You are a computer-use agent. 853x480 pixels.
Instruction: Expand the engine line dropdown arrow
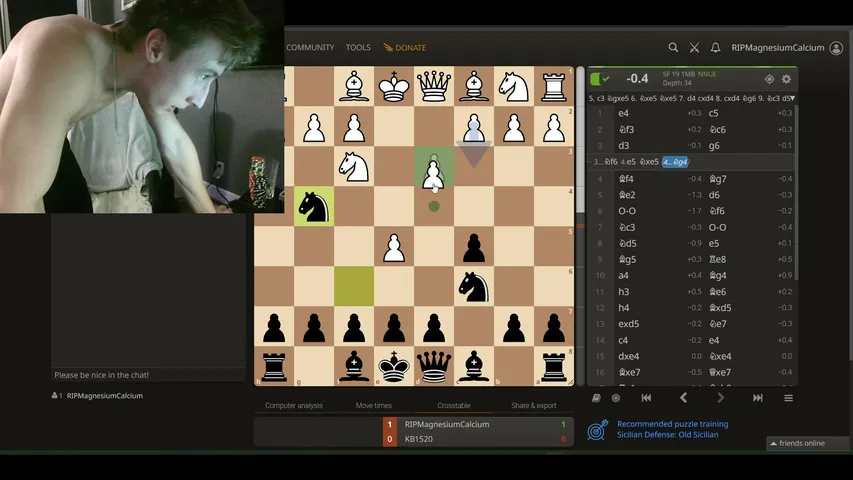pos(793,99)
